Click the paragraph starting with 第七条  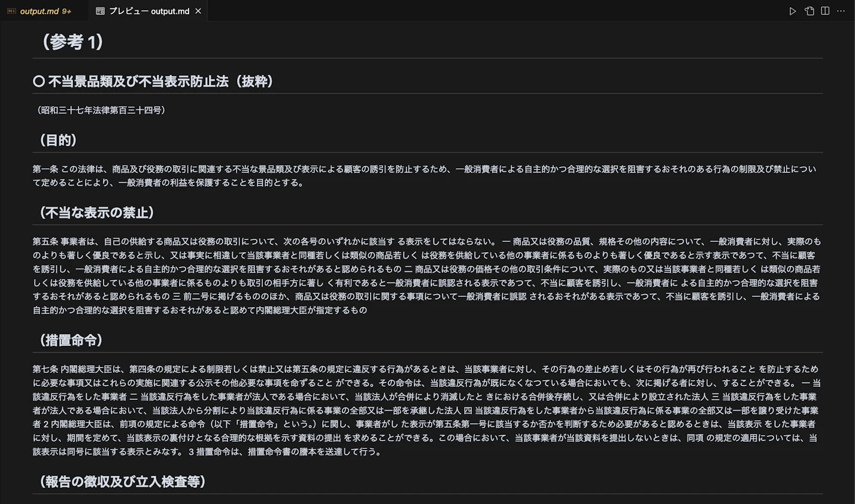point(427,411)
